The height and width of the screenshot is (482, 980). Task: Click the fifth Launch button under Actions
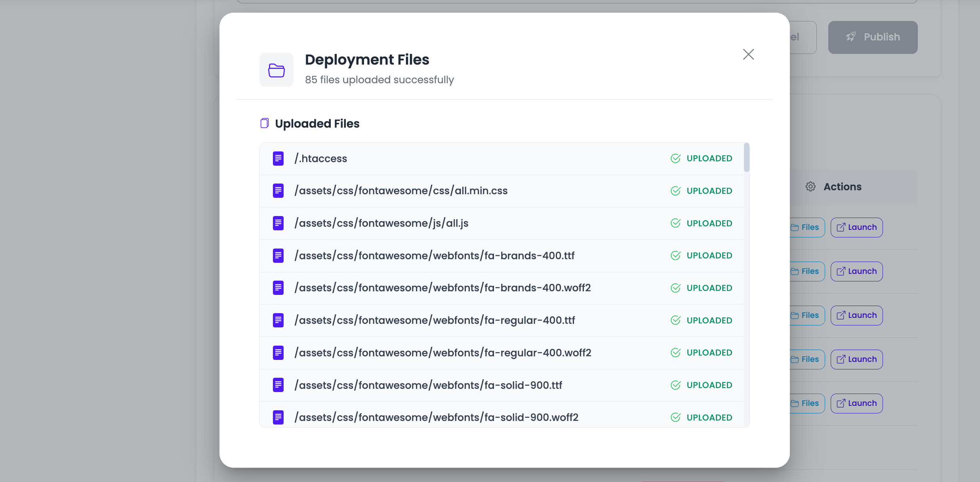coord(856,404)
